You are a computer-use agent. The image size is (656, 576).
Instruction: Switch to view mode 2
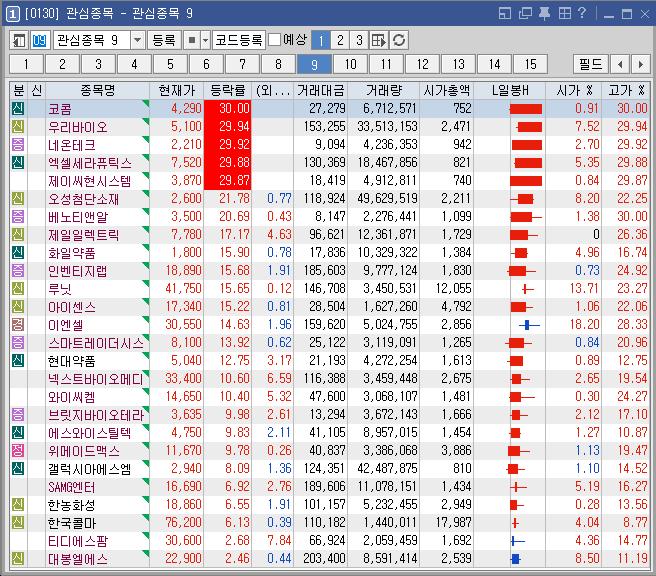(x=340, y=41)
